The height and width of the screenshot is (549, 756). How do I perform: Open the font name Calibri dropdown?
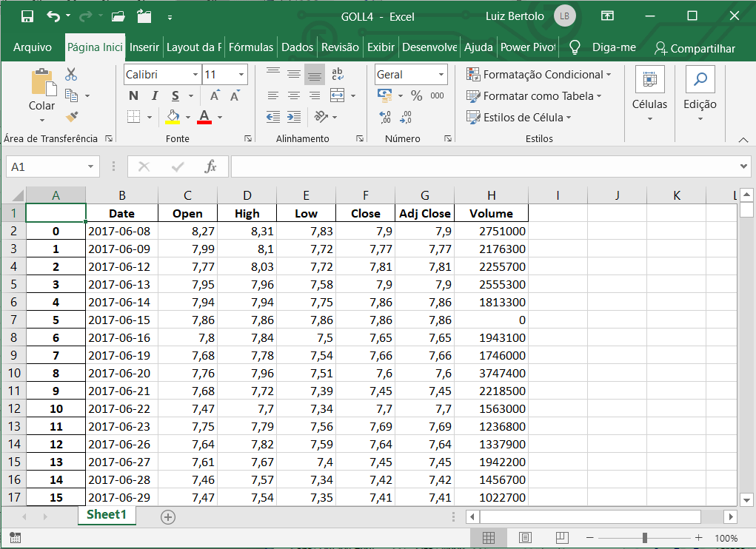[195, 74]
